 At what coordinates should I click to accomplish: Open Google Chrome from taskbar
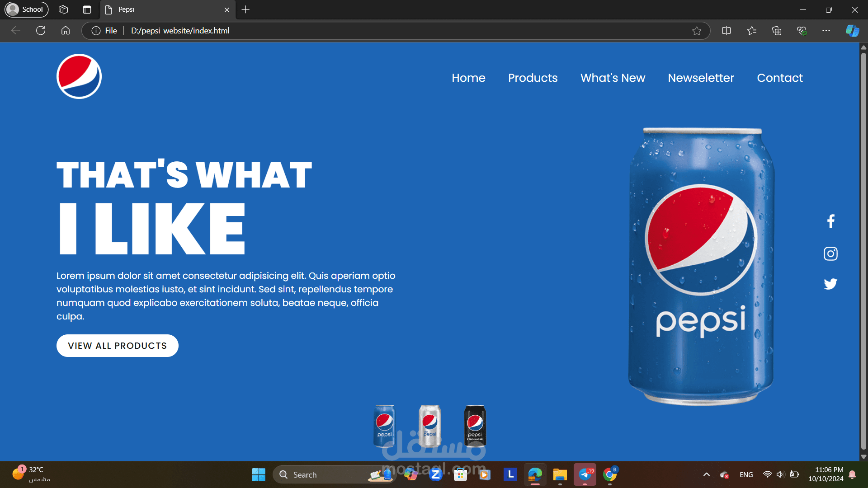pos(610,475)
